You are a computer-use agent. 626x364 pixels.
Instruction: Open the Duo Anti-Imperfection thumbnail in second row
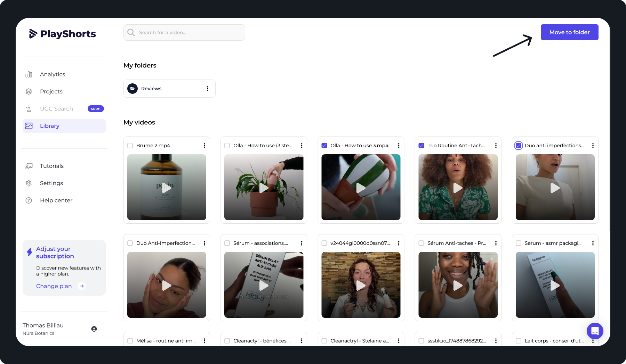click(x=167, y=285)
